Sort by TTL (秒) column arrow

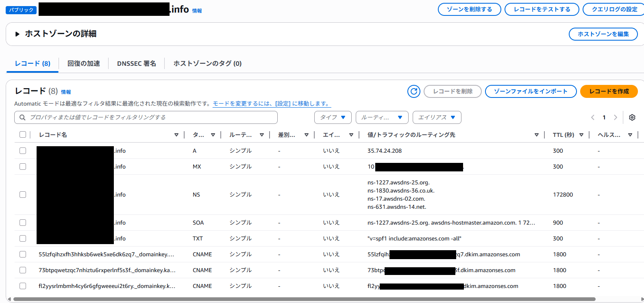click(x=581, y=135)
